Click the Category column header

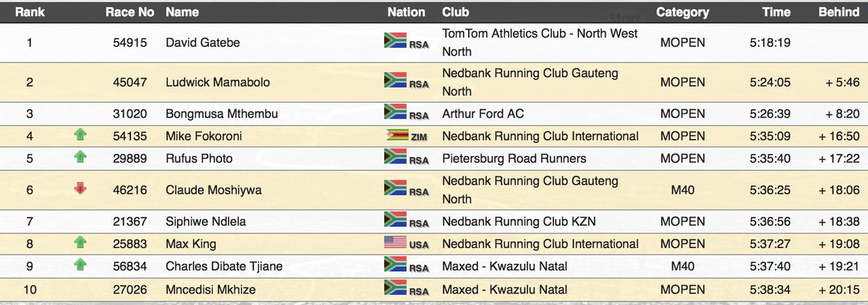(x=682, y=12)
